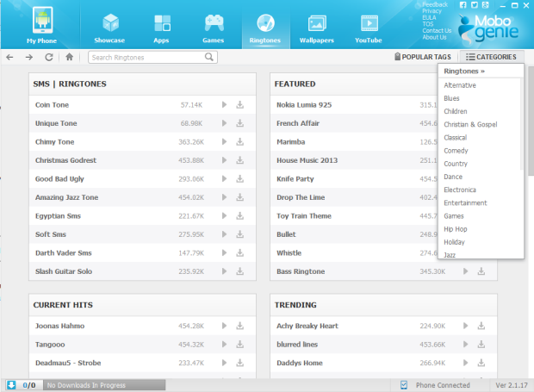Play the Coin Tone ringtone
The width and height of the screenshot is (534, 392).
[x=224, y=104]
